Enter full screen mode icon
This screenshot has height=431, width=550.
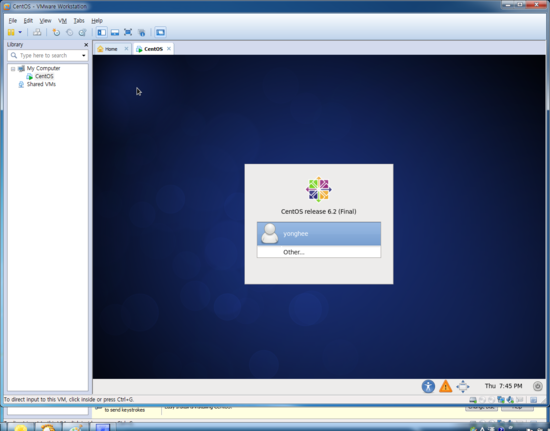click(x=128, y=33)
